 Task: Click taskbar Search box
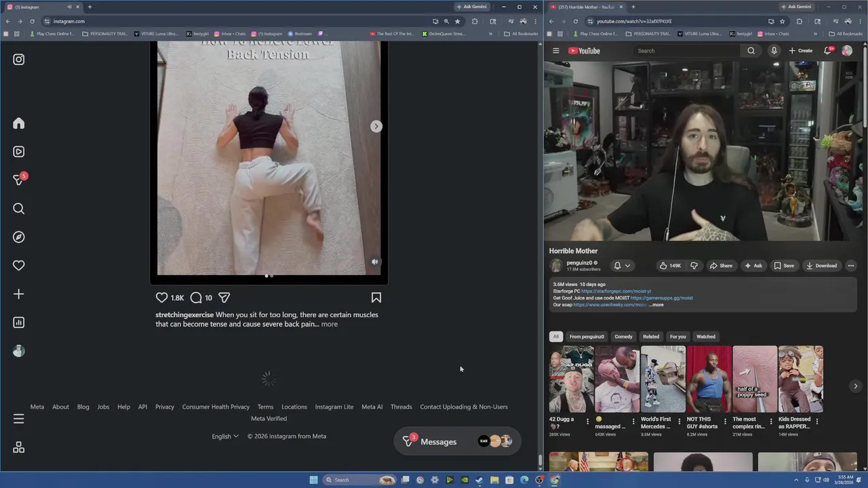(x=359, y=480)
